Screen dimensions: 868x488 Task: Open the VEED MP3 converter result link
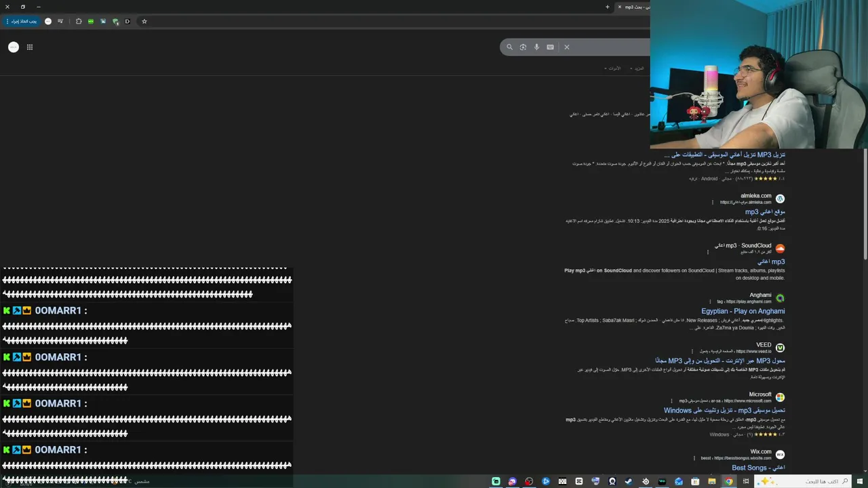(720, 361)
